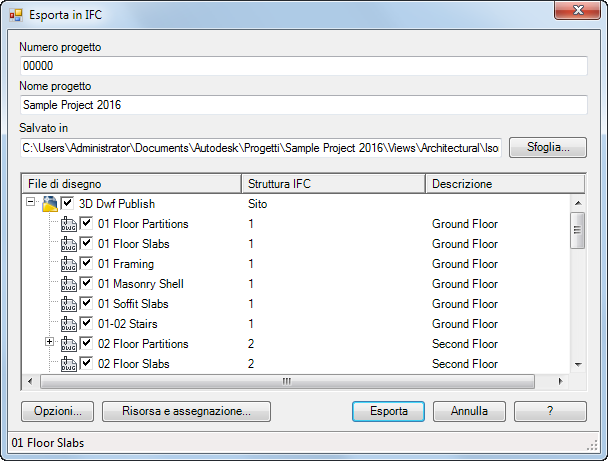Screen dimensions: 608x461
Task: Expand the 02 Floor Partitions node
Action: point(51,343)
